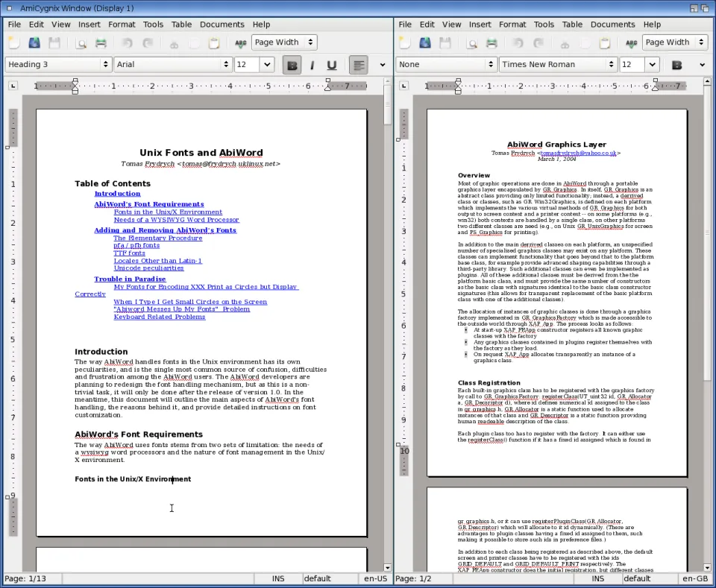
Task: Click the Print icon in right window
Action: point(492,43)
